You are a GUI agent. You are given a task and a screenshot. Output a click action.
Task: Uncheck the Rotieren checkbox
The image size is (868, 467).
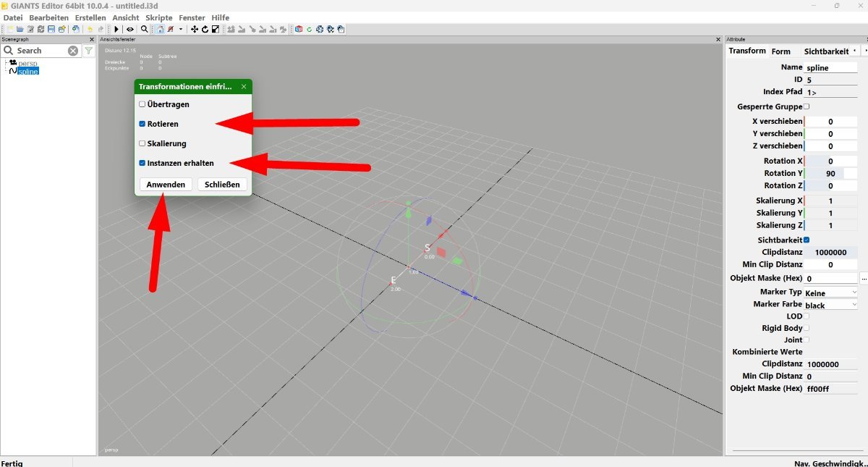click(142, 124)
